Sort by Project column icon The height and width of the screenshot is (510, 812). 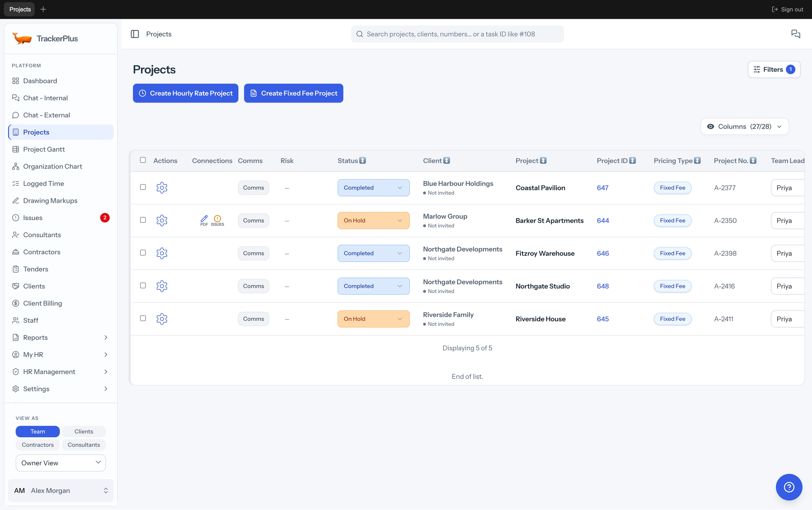[x=543, y=161]
